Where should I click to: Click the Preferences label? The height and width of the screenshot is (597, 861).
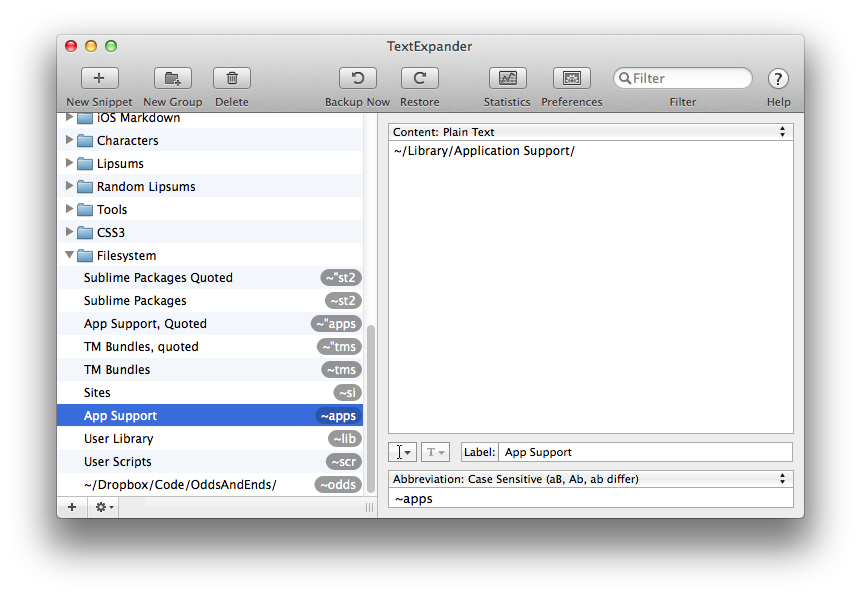pyautogui.click(x=572, y=102)
